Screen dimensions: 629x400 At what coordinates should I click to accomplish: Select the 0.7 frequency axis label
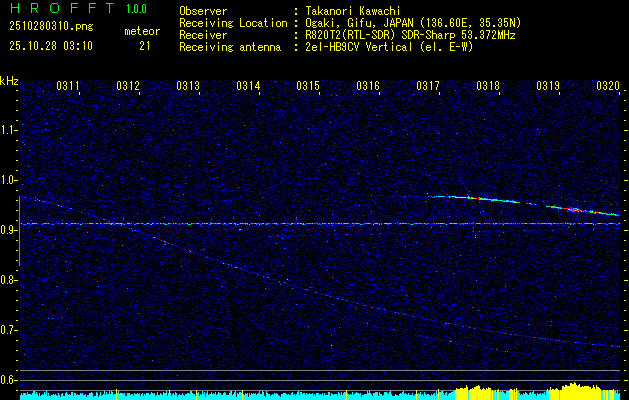pyautogui.click(x=9, y=330)
